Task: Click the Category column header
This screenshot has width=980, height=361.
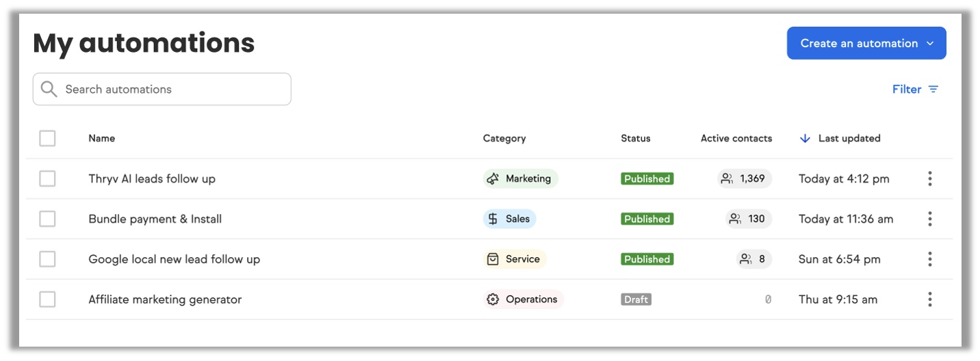Action: pyautogui.click(x=504, y=139)
